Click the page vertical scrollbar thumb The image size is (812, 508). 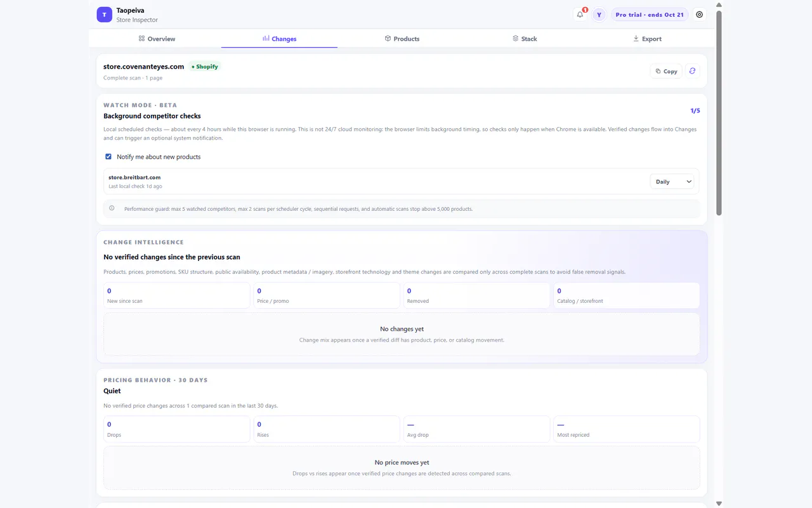click(x=719, y=113)
